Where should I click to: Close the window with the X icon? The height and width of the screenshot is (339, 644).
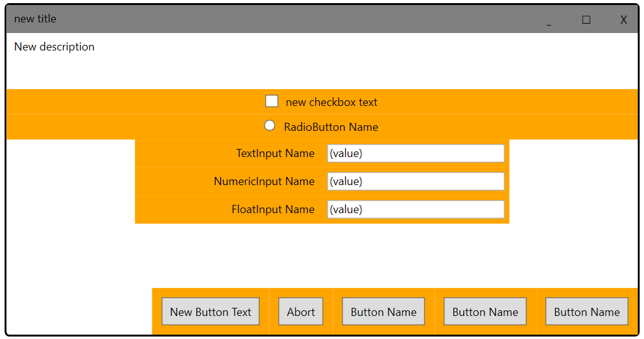623,20
